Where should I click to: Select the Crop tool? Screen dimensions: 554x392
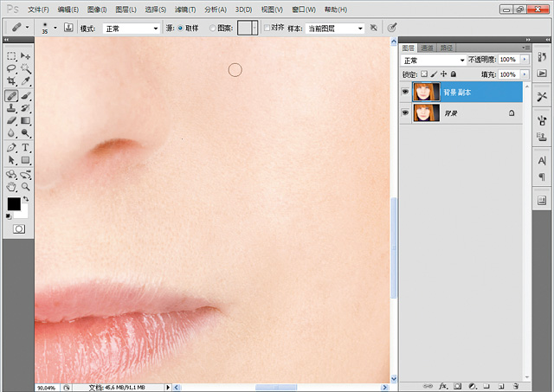11,81
